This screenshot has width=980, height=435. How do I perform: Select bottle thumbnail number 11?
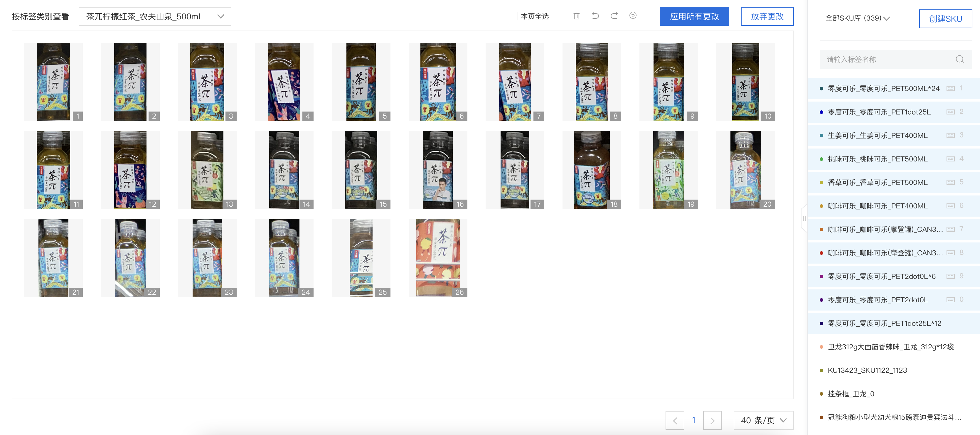pos(53,170)
